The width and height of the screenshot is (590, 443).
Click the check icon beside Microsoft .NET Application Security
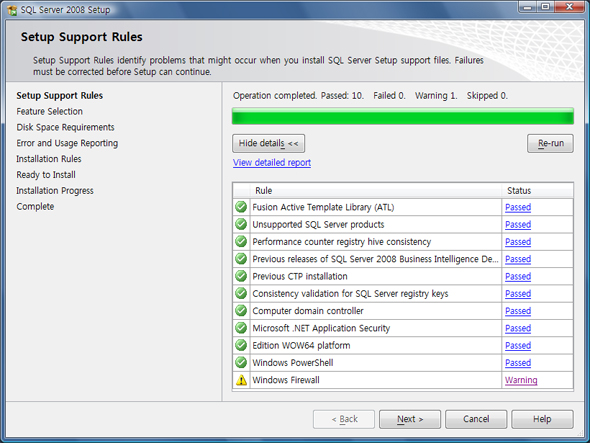click(x=241, y=328)
